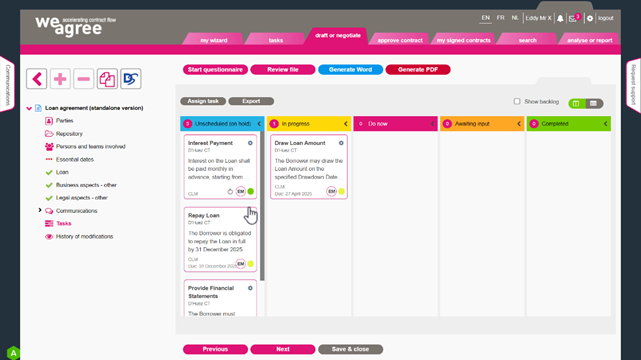Click yellow status dot on Repay Loan
This screenshot has height=360, width=641.
(251, 264)
